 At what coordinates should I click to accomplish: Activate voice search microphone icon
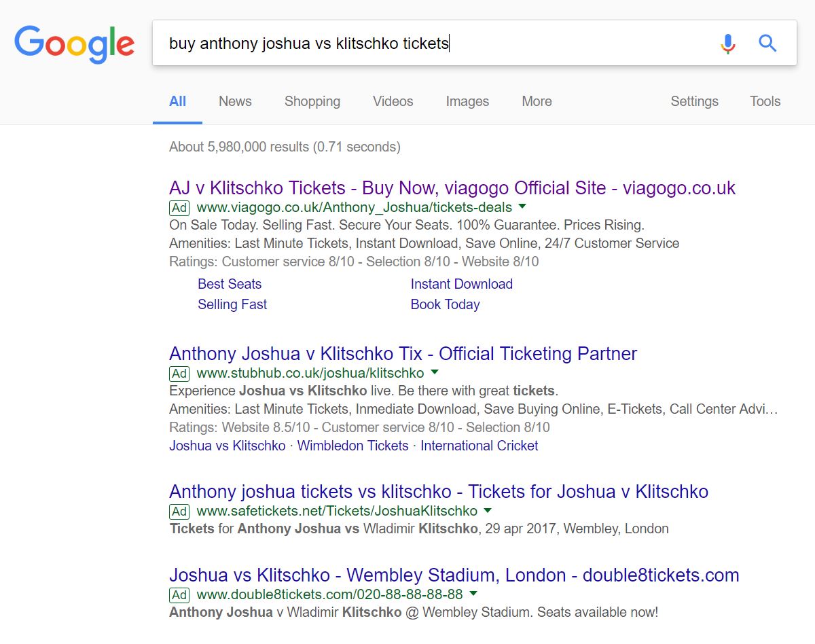[x=727, y=43]
